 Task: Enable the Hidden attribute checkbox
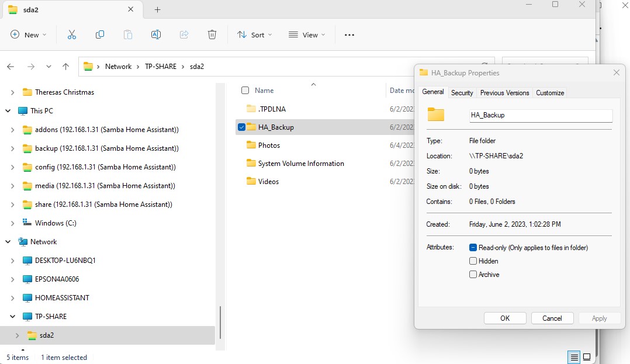[x=473, y=261]
